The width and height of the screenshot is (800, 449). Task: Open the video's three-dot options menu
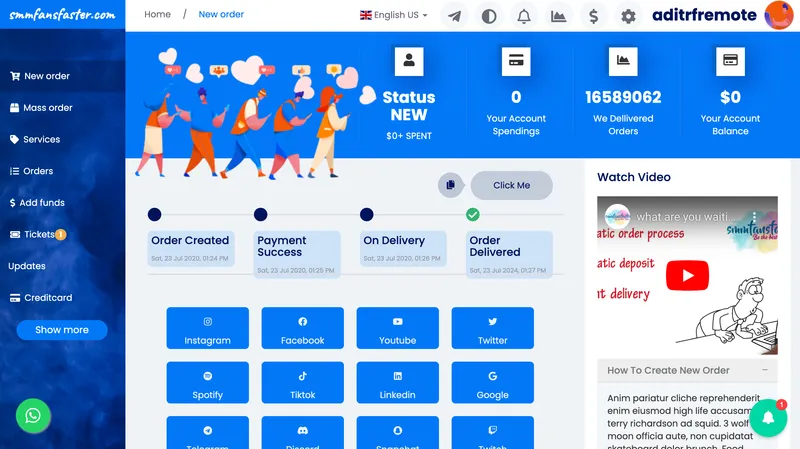pyautogui.click(x=754, y=217)
